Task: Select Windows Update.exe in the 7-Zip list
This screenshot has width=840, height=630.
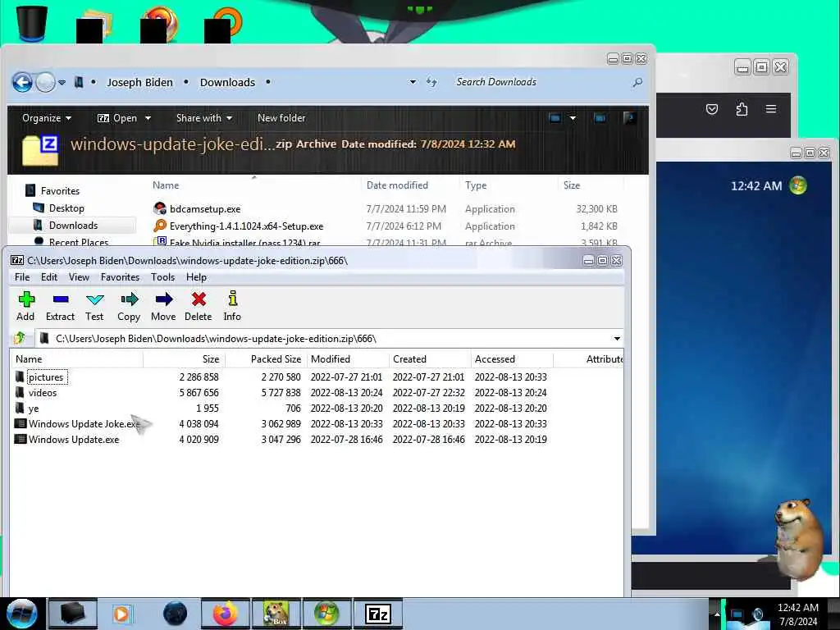Action: point(74,440)
